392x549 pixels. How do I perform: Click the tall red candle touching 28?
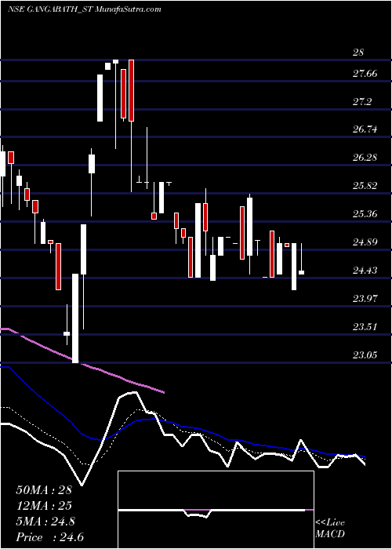[x=131, y=91]
